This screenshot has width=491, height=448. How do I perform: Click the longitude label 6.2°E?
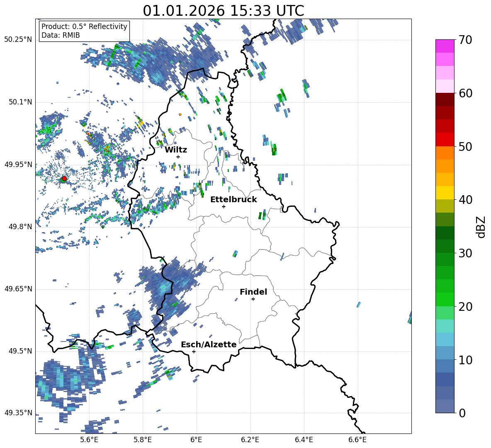250,440
